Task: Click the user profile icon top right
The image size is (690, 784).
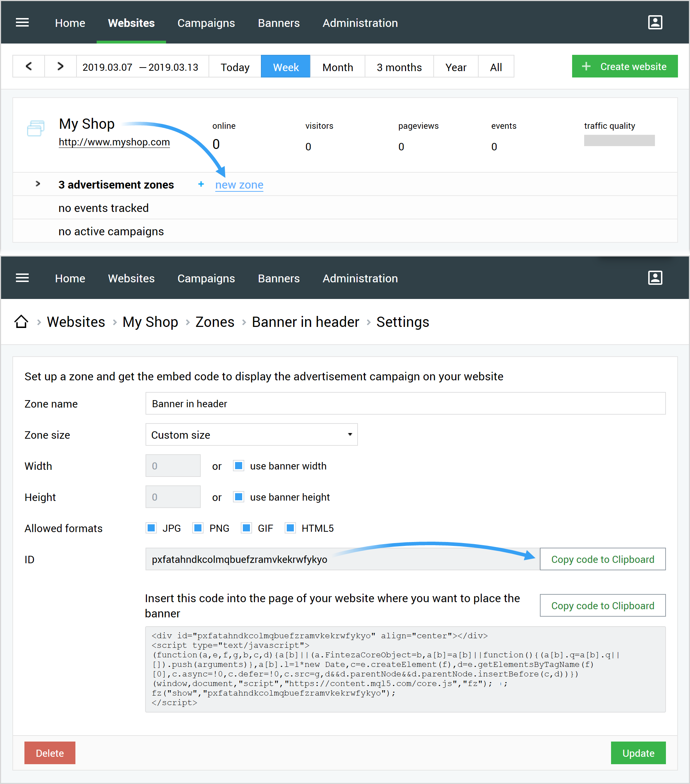Action: (x=655, y=23)
